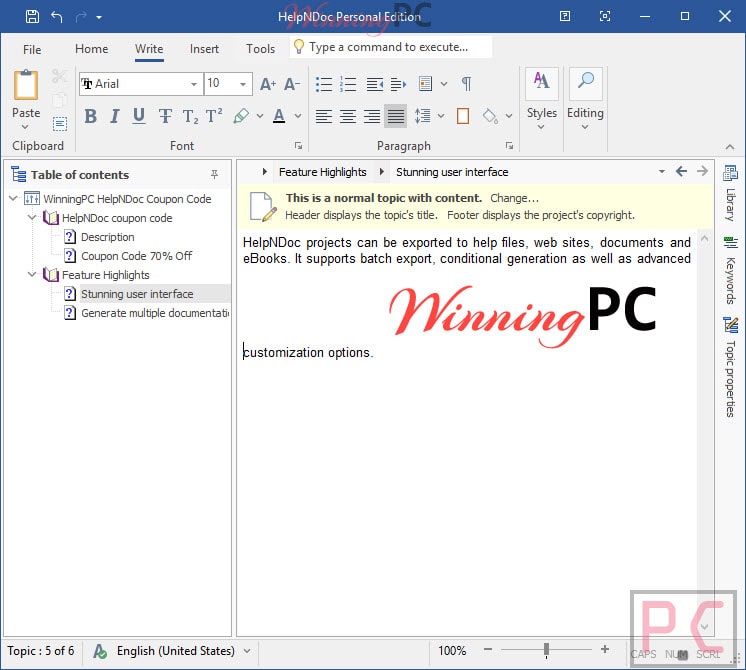Click the paragraph background fill bucket
The image size is (746, 670).
(x=490, y=116)
